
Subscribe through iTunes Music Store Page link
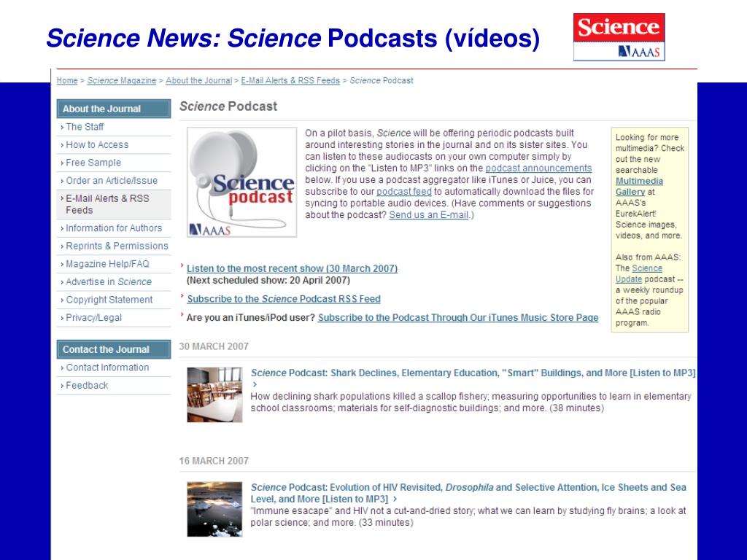coord(458,318)
